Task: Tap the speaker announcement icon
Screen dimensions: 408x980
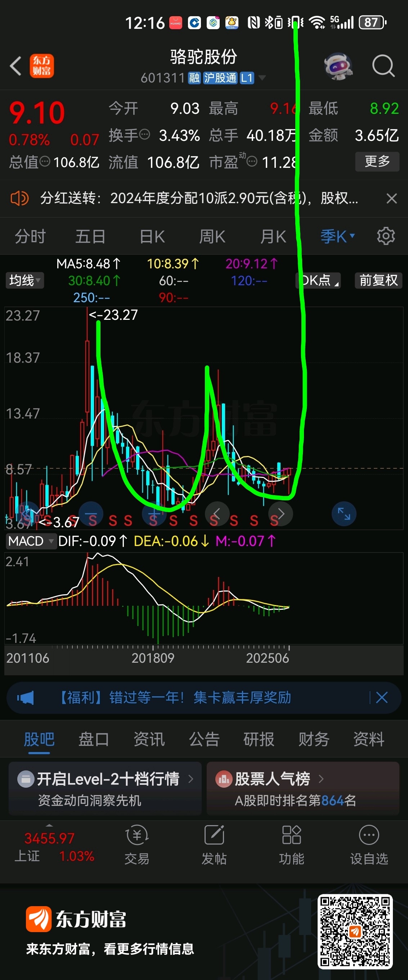Action: click(x=19, y=198)
